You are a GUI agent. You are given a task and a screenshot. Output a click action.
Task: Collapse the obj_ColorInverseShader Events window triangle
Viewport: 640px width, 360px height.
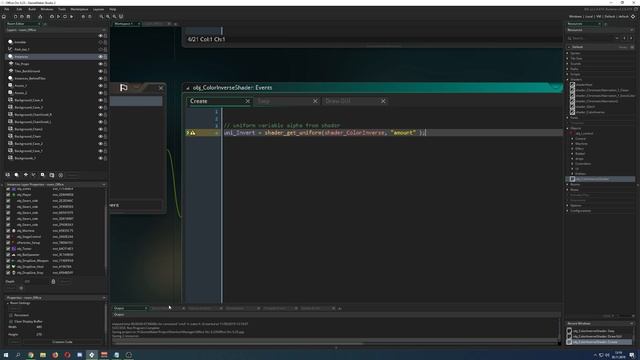[188, 88]
